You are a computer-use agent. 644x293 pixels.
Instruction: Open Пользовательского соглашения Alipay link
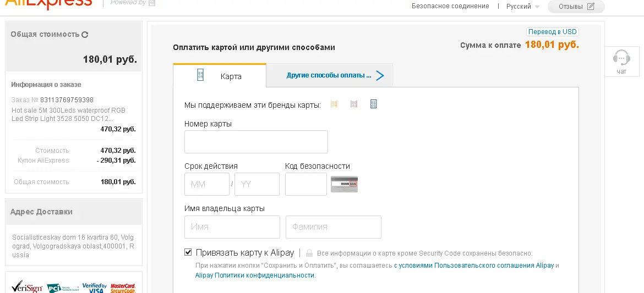[474, 266]
